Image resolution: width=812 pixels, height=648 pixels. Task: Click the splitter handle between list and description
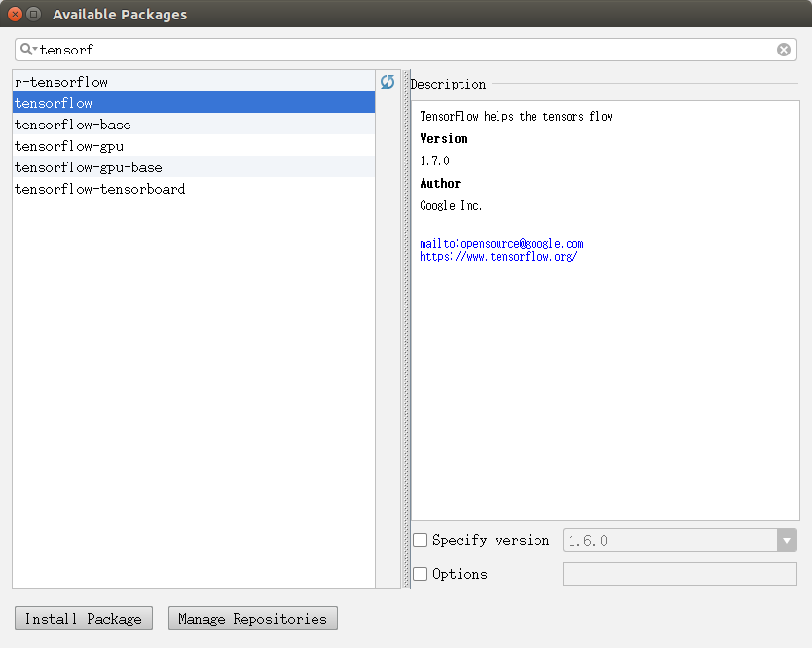(x=407, y=329)
